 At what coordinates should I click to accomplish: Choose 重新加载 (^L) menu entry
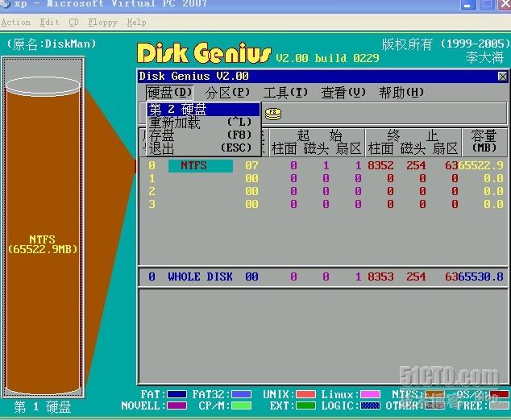(203, 123)
